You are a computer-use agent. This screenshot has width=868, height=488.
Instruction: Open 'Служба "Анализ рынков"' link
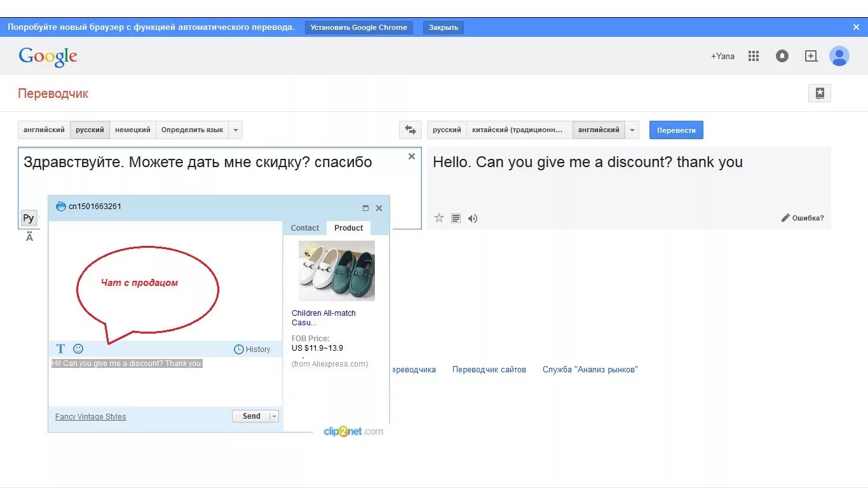coord(590,369)
